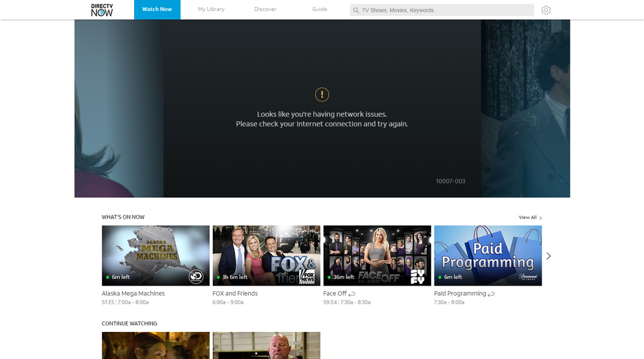Click the View All link
This screenshot has width=644, height=359.
click(527, 217)
